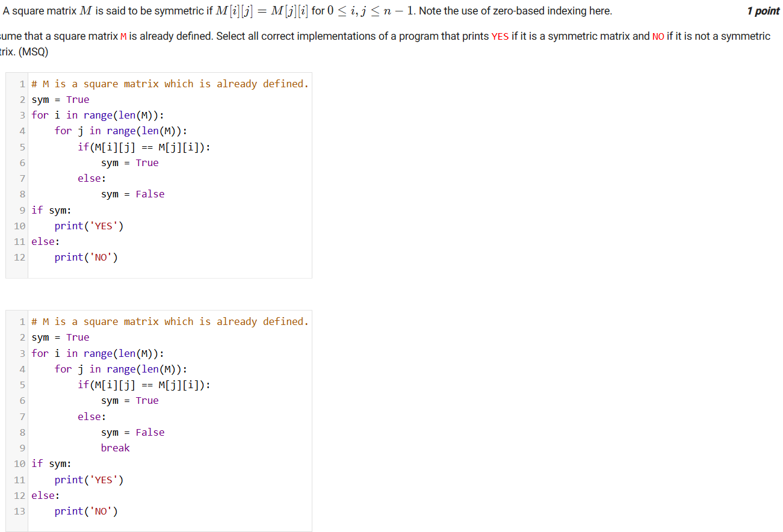Image resolution: width=783 pixels, height=532 pixels.
Task: Click the M[i][j] = M[j][i] formula
Action: (x=262, y=11)
